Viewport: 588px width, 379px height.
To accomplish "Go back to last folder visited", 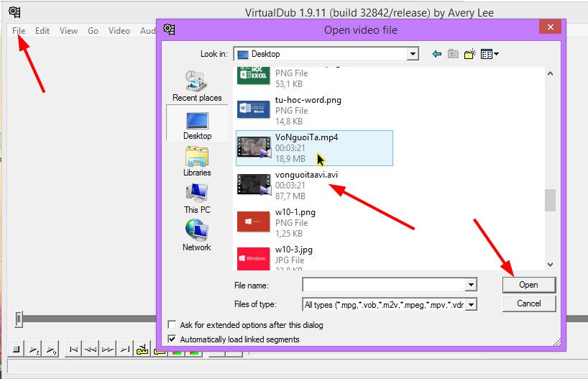I will tap(437, 54).
